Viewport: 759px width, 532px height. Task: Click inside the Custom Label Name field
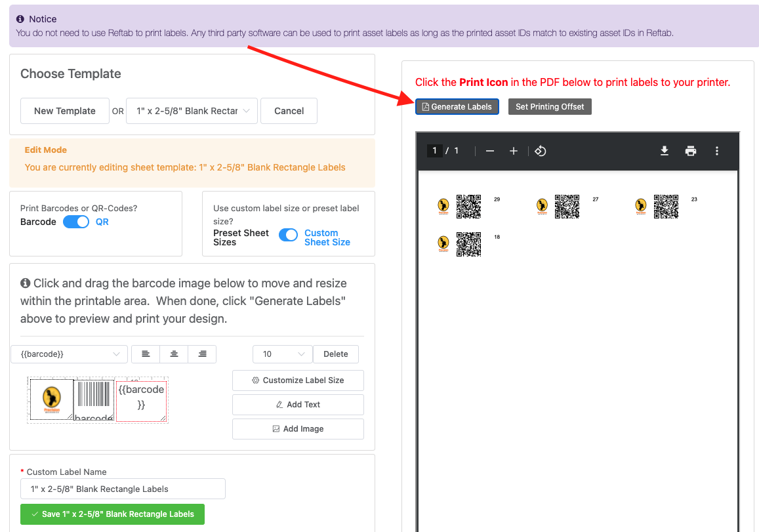pos(122,489)
